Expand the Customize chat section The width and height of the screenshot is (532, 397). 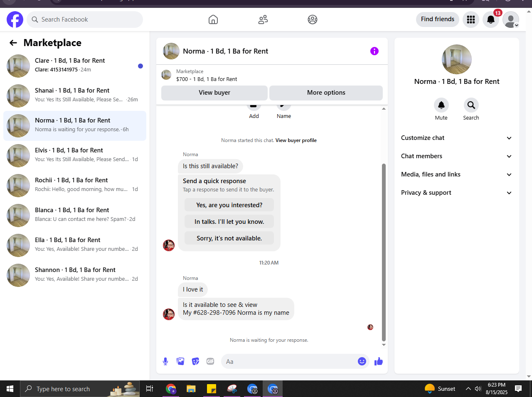pos(456,138)
